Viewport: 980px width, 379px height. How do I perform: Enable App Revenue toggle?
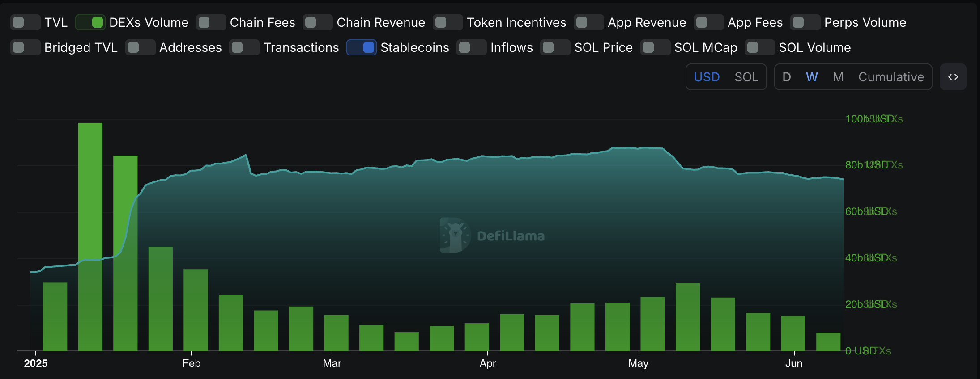[x=589, y=22]
